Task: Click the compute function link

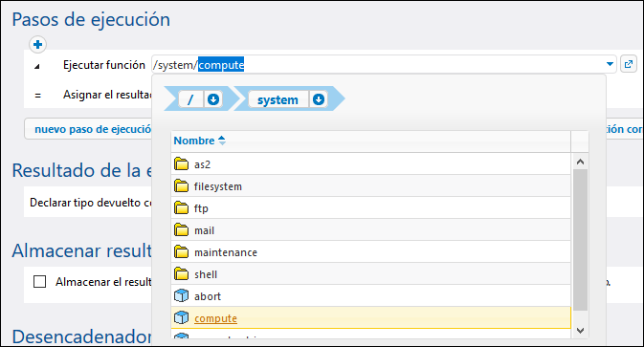Action: 215,318
